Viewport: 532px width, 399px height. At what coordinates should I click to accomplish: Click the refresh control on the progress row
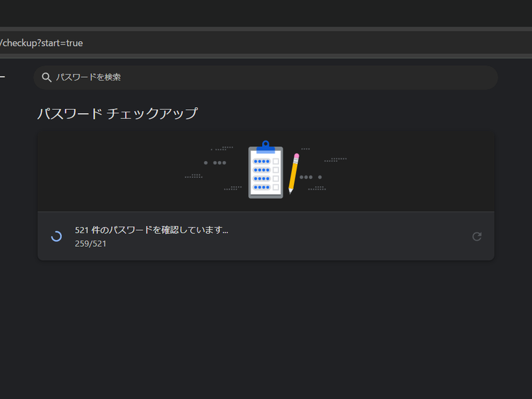tap(477, 235)
